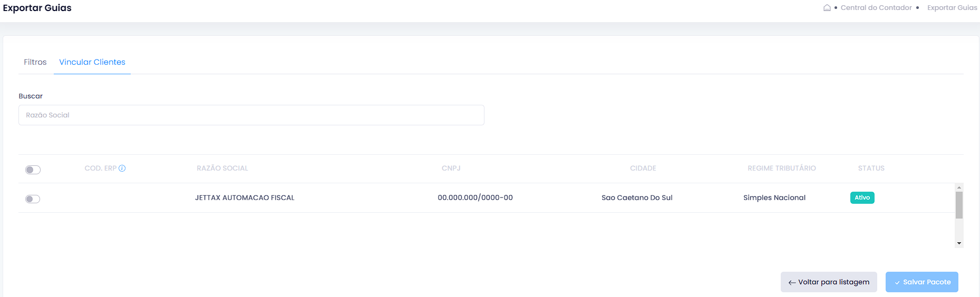Click the Salvar Pacote button
The image size is (980, 297).
click(x=922, y=282)
